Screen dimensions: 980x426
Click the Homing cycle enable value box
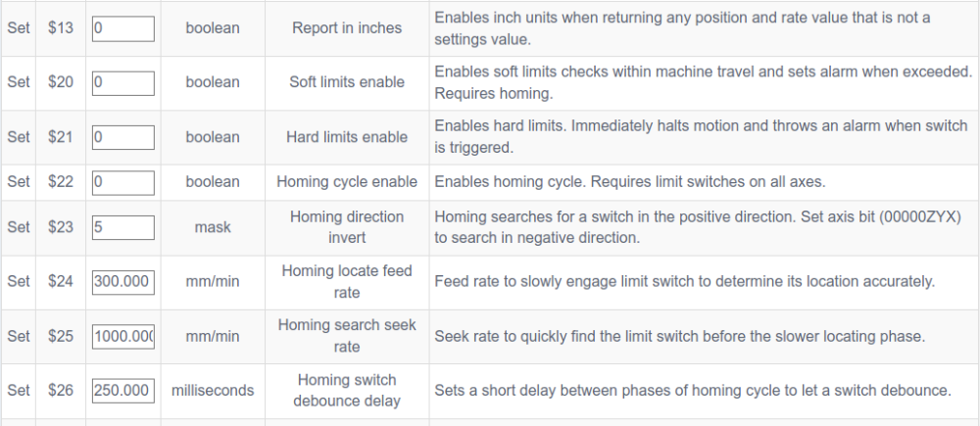click(x=123, y=182)
